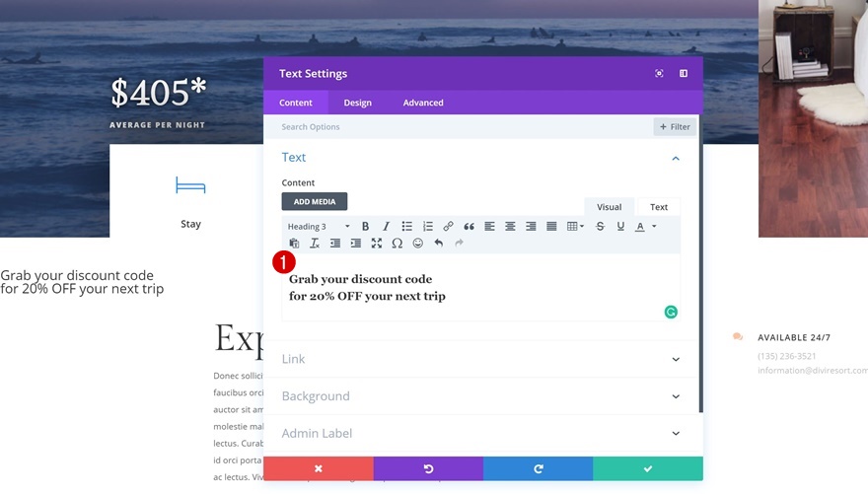Toggle fullscreen editor mode
This screenshot has width=868, height=494.
[x=377, y=243]
